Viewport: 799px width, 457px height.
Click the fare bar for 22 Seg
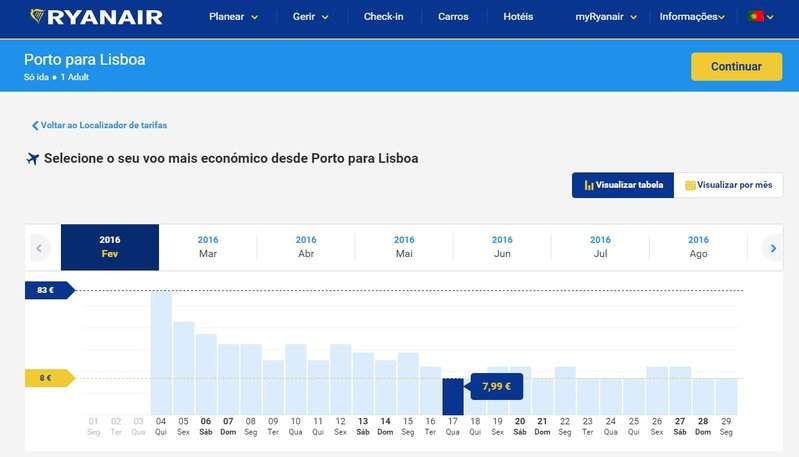[565, 391]
